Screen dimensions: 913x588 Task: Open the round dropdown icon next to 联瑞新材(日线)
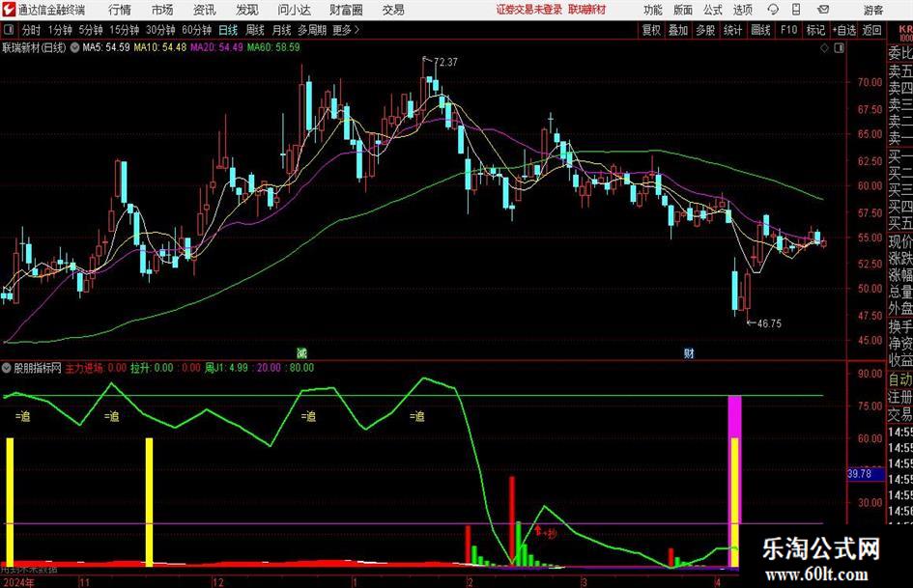[74, 47]
